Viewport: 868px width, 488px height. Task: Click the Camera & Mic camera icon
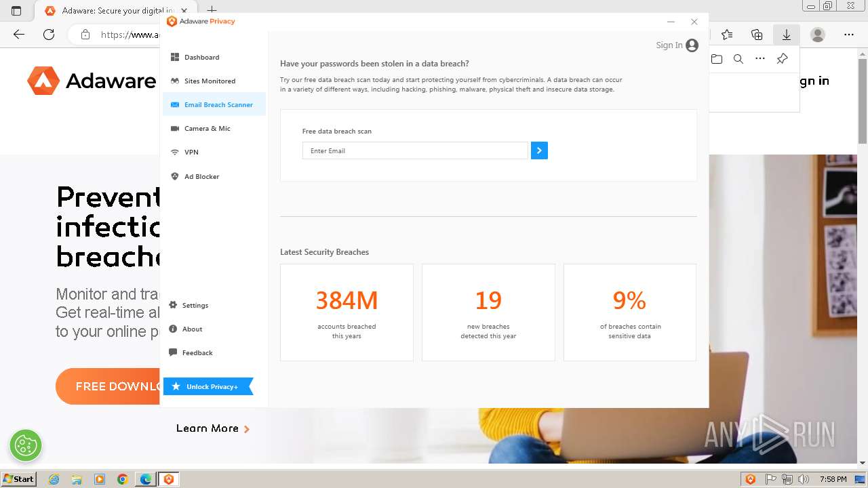[175, 128]
